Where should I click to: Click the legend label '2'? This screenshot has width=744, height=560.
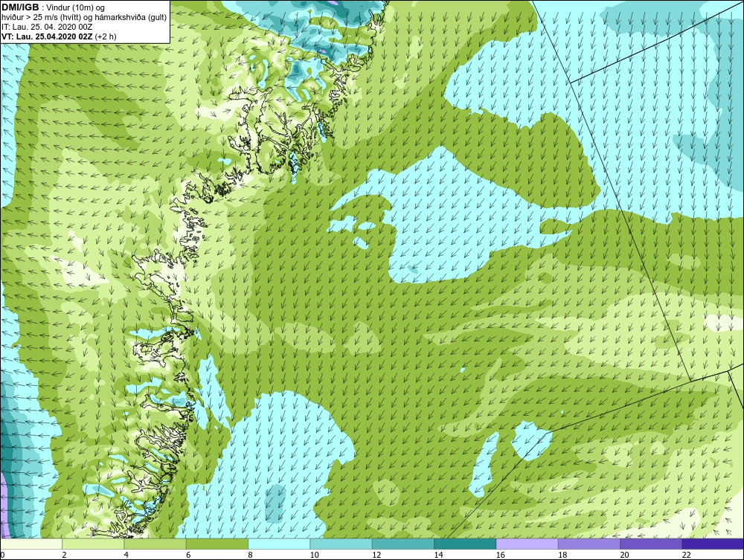click(64, 555)
